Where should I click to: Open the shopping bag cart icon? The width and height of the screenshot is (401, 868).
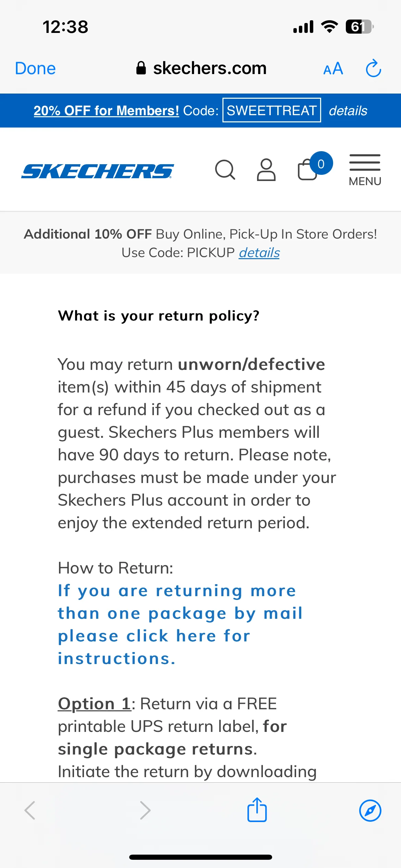point(307,170)
